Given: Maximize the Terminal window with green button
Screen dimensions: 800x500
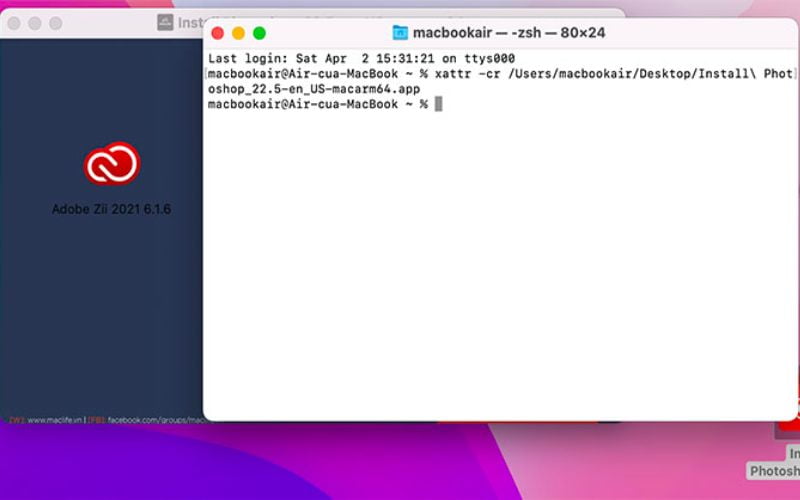Looking at the screenshot, I should click(259, 33).
